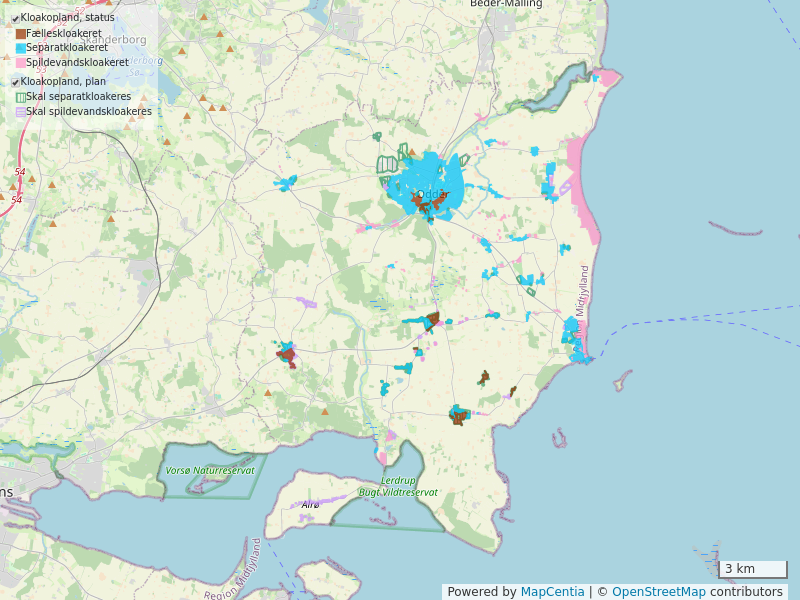Click the Fælleskloakeret legend text

tap(64, 34)
